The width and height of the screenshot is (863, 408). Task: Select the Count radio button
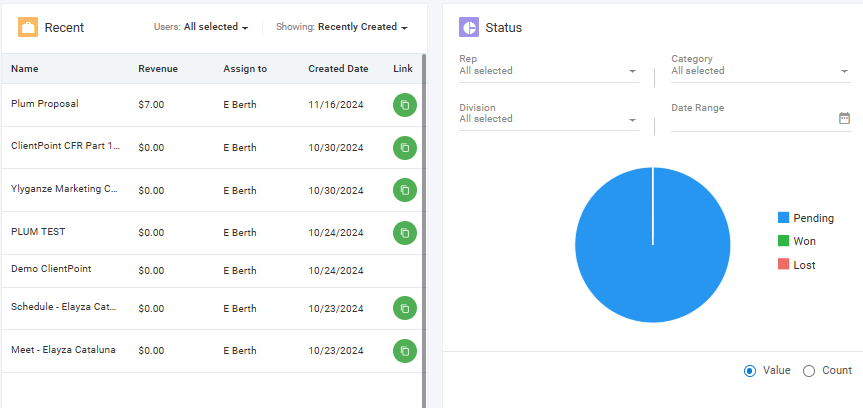pos(809,371)
